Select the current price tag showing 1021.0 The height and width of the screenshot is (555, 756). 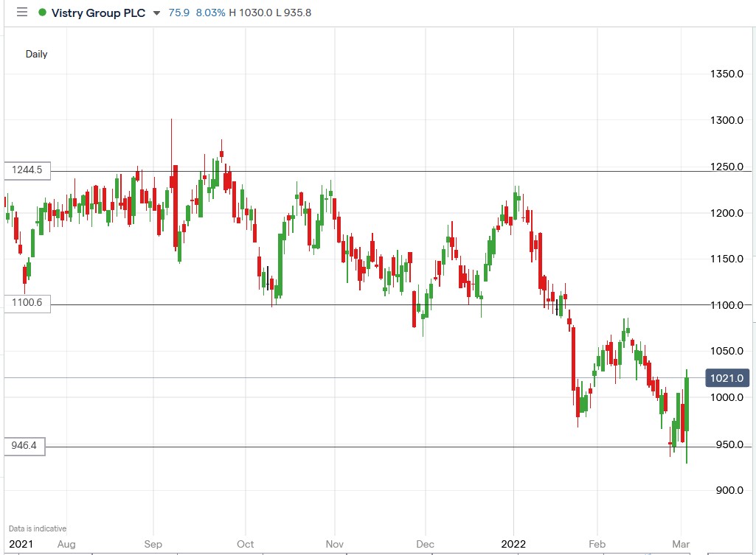tap(726, 377)
